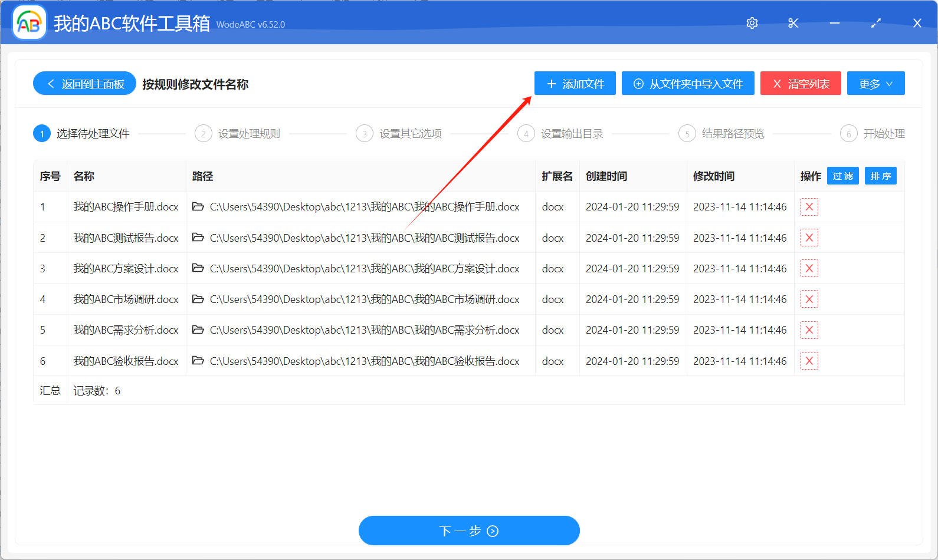The width and height of the screenshot is (938, 560).
Task: Go to next step with 下一步
Action: coord(469,531)
